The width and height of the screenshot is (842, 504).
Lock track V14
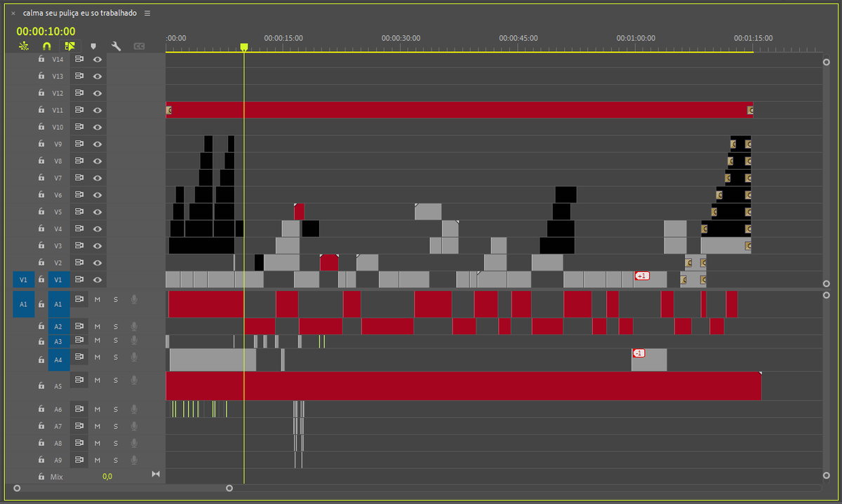tap(41, 59)
